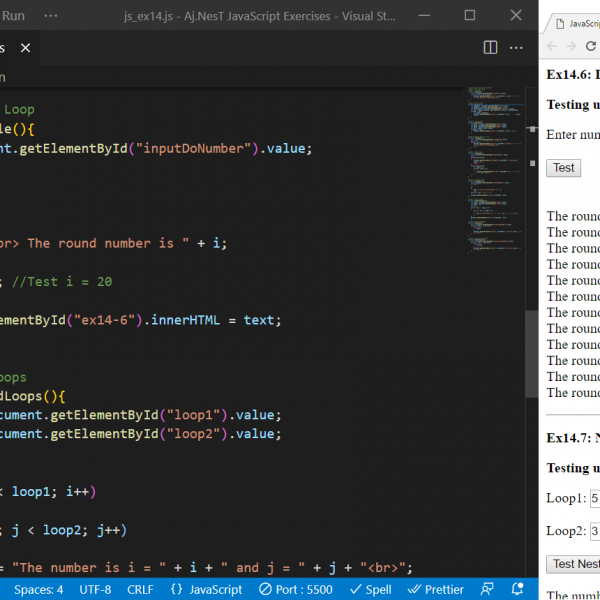Image resolution: width=600 pixels, height=600 pixels.
Task: Toggle the Spell checker in the status bar
Action: point(370,589)
